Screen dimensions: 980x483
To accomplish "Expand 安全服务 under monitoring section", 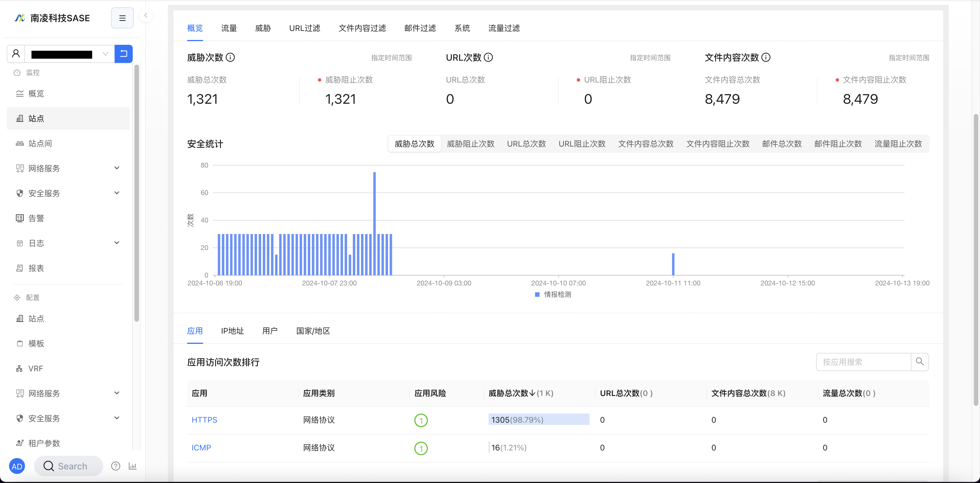I will (68, 193).
